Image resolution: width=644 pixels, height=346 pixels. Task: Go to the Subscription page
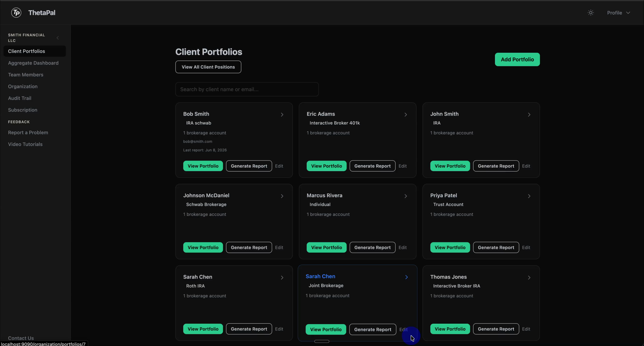tap(22, 110)
